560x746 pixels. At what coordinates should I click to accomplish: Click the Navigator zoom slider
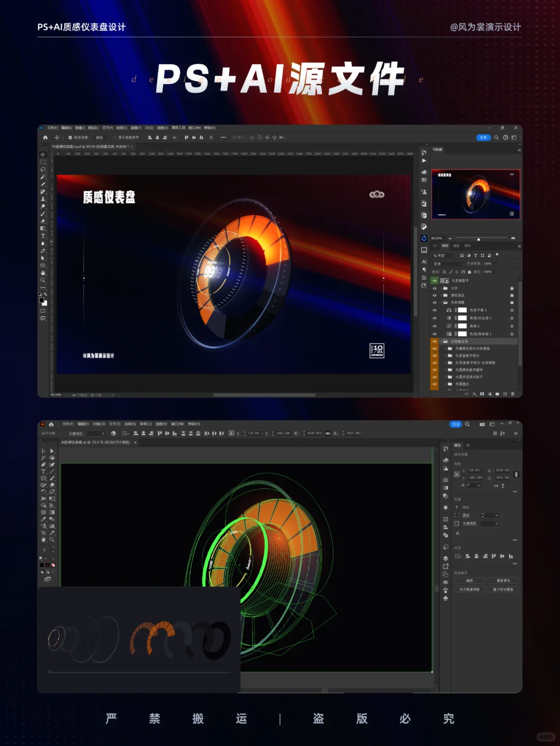[478, 238]
